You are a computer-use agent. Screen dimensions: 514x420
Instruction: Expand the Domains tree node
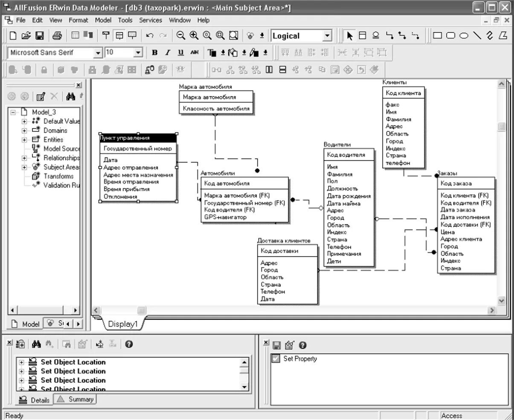24,131
